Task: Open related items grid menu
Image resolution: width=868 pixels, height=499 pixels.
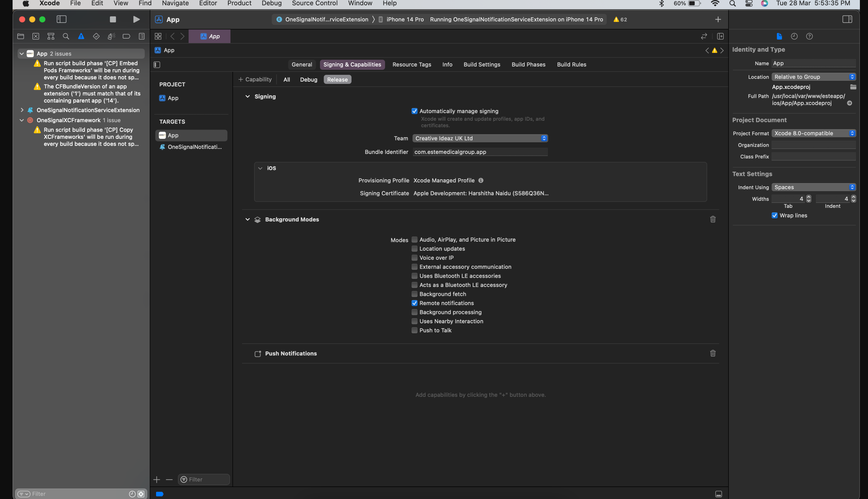Action: (x=158, y=36)
